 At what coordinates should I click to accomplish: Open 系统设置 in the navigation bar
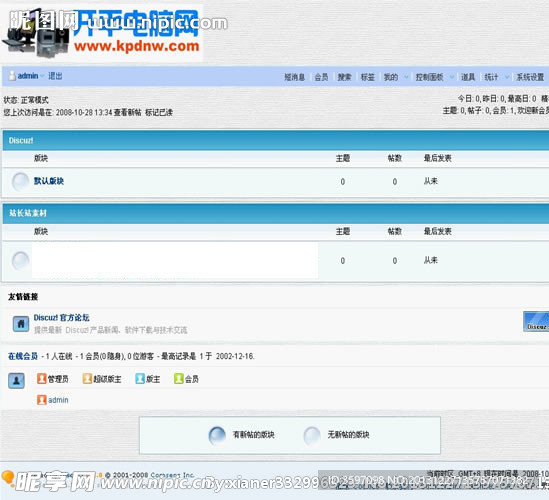click(x=530, y=77)
